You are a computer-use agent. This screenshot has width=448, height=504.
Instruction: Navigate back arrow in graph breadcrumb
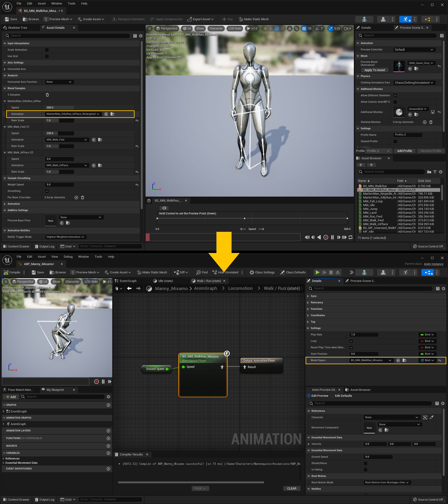click(129, 289)
